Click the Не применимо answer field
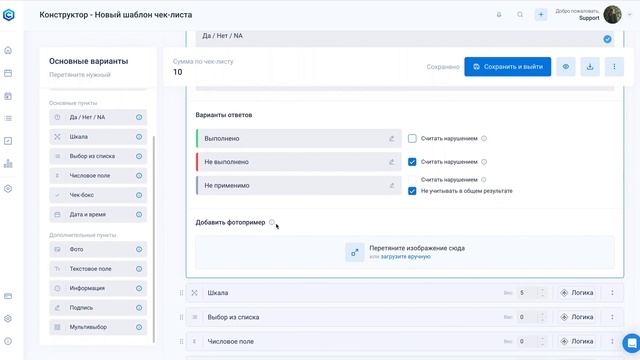 coord(299,185)
